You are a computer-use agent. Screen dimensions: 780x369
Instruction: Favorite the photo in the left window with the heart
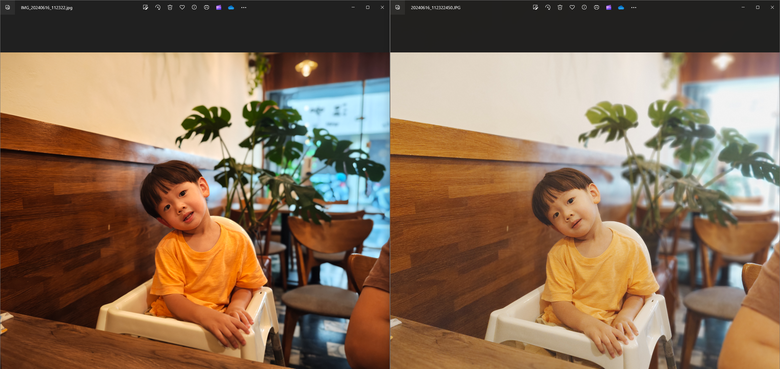click(182, 7)
